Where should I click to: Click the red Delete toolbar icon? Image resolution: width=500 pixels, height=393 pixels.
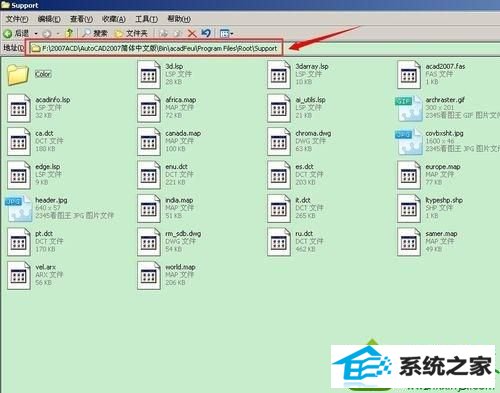pos(192,33)
